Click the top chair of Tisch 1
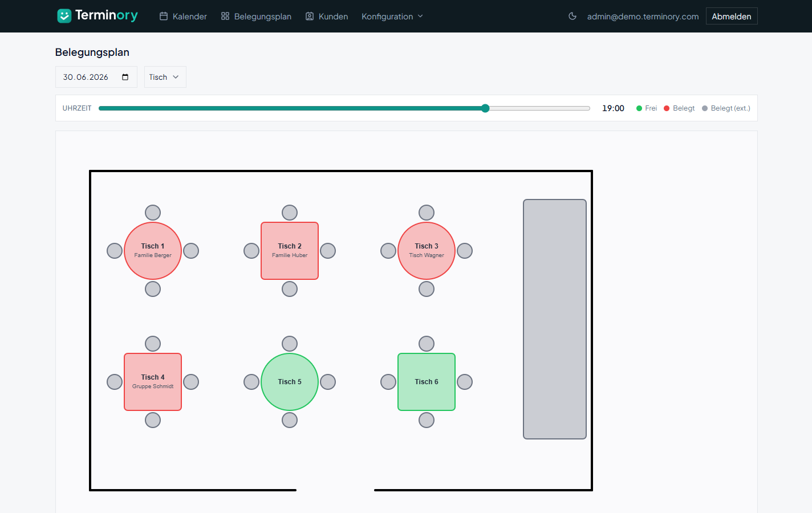This screenshot has height=513, width=812. point(153,213)
